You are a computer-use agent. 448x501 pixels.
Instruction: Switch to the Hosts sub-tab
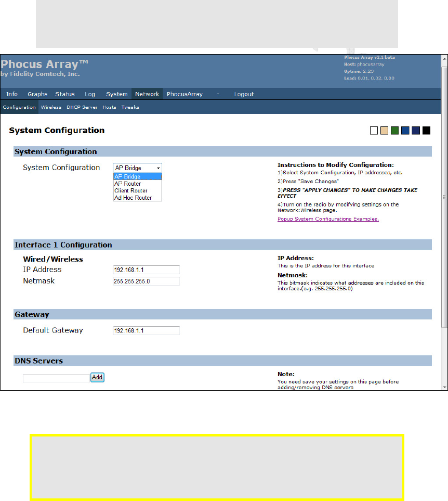point(109,107)
